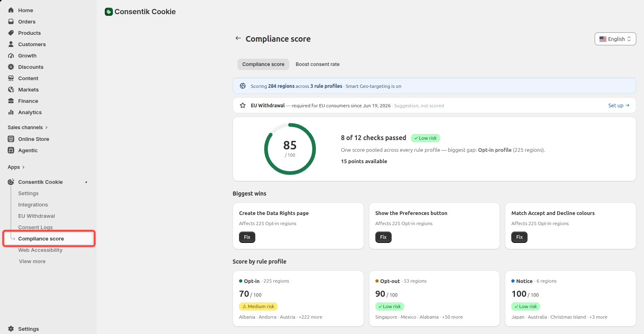Image resolution: width=644 pixels, height=334 pixels.
Task: Click the Products tag icon
Action: 11,33
